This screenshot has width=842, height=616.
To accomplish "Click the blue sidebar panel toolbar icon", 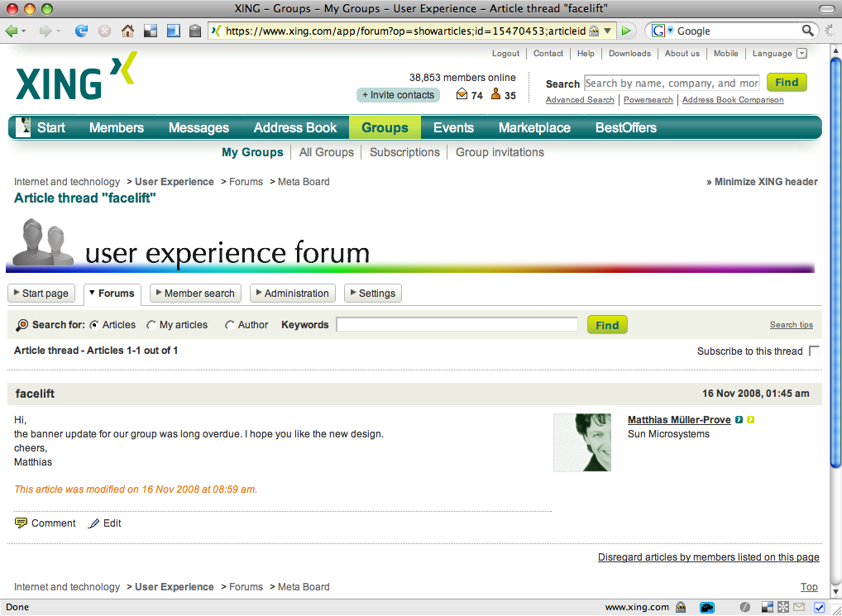I will pyautogui.click(x=174, y=31).
